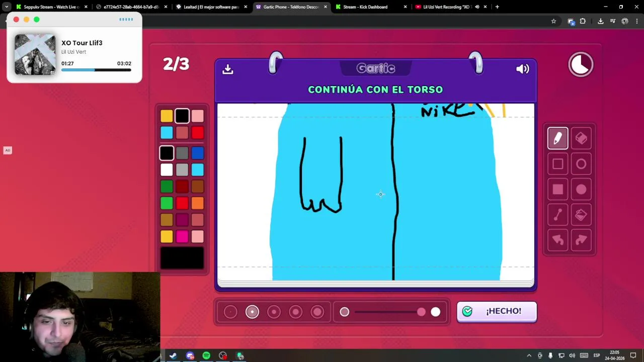
Task: Close the Stream - Kick Dashboard tab
Action: (405, 7)
